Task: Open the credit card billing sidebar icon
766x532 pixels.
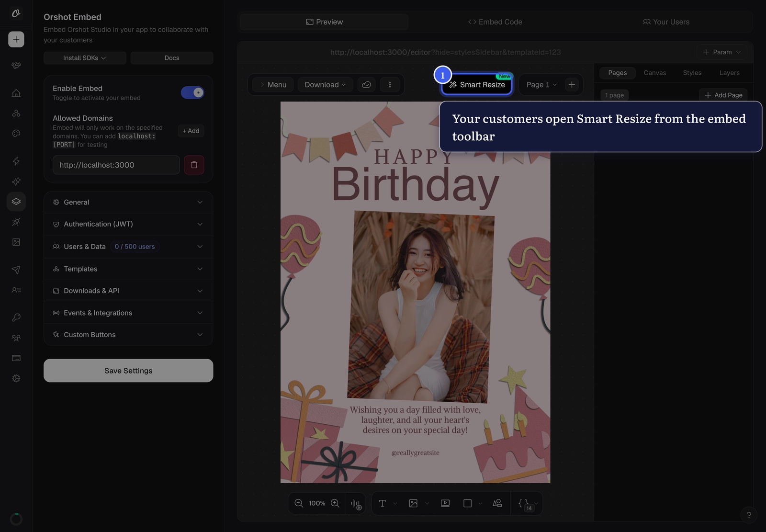Action: pyautogui.click(x=16, y=358)
